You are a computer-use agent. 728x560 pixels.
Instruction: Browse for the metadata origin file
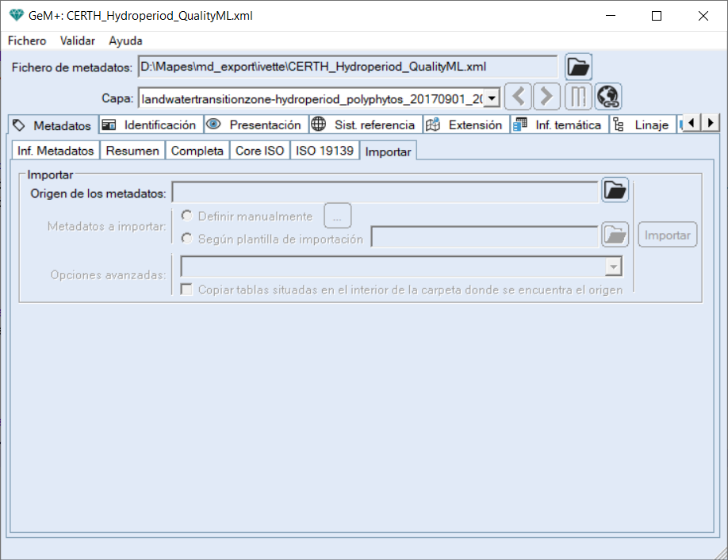615,191
